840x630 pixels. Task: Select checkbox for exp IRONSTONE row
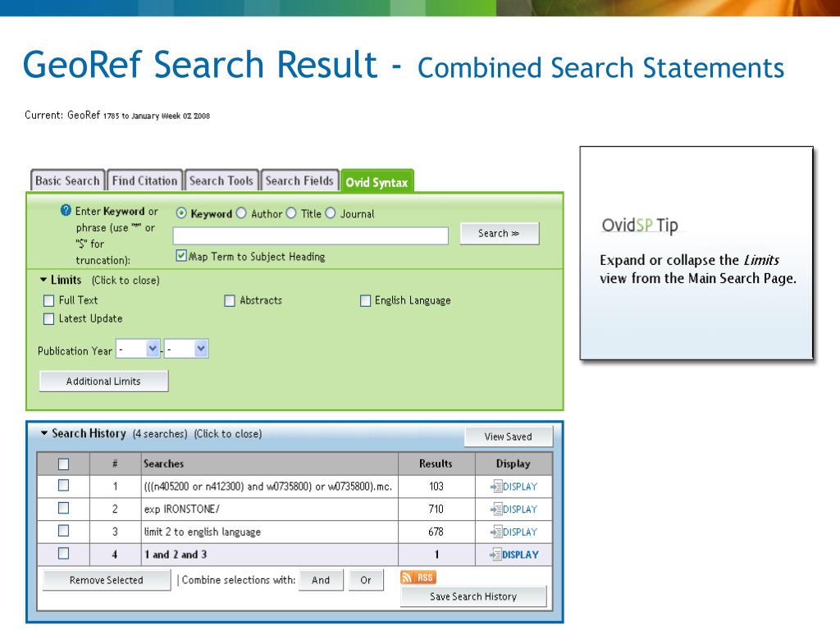point(63,508)
